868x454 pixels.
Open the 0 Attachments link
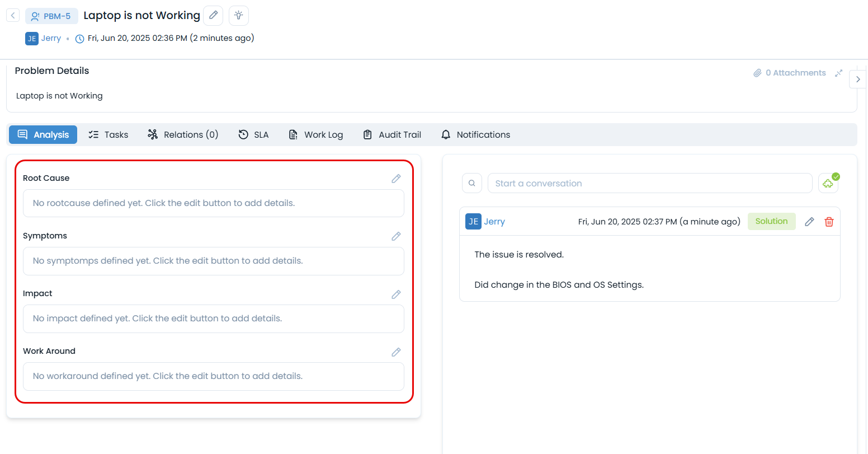[790, 73]
